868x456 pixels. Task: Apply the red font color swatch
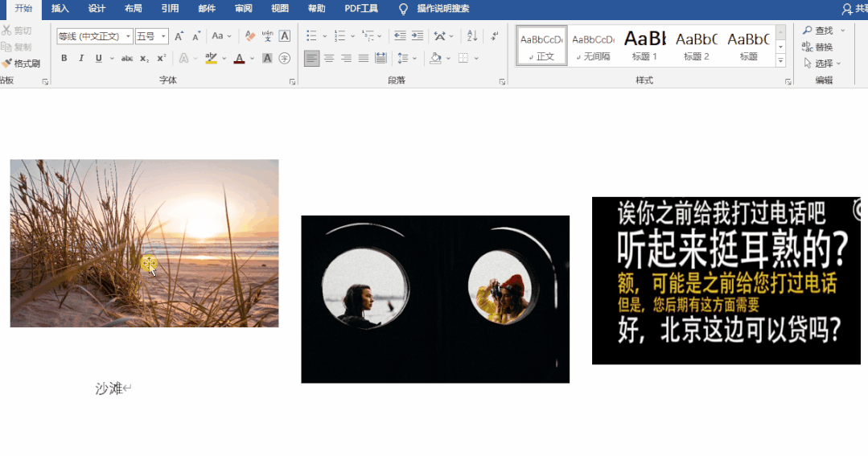[x=239, y=59]
